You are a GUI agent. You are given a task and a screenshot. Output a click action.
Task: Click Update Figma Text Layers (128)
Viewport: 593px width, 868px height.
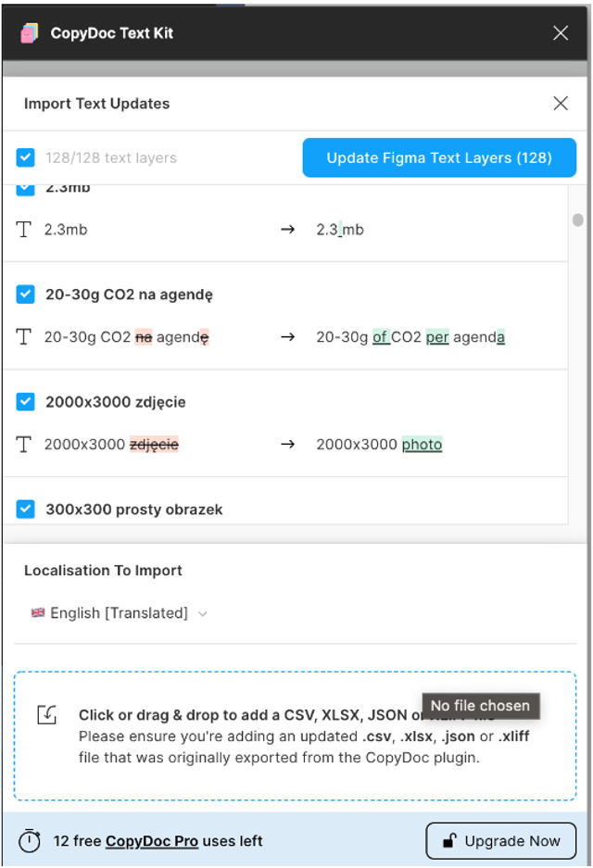[x=438, y=157]
